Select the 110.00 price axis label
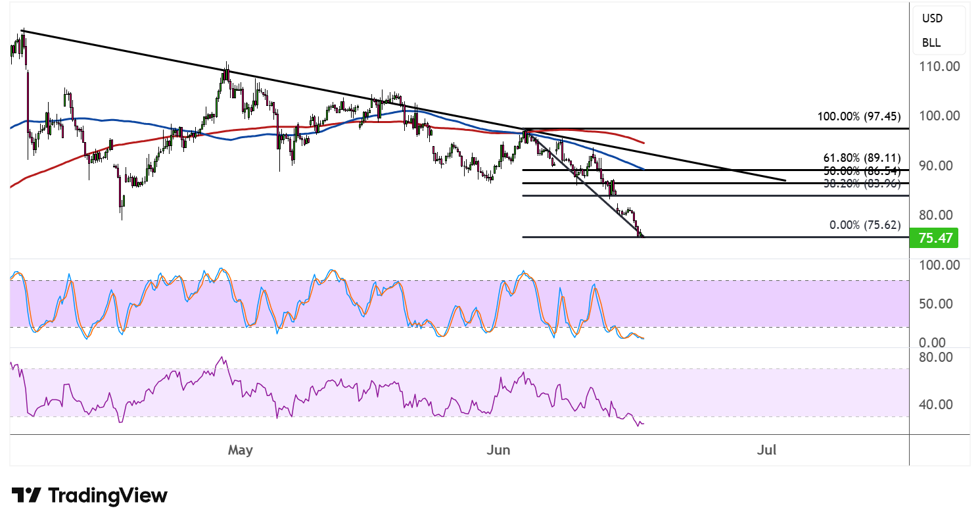The height and width of the screenshot is (525, 980). click(939, 66)
